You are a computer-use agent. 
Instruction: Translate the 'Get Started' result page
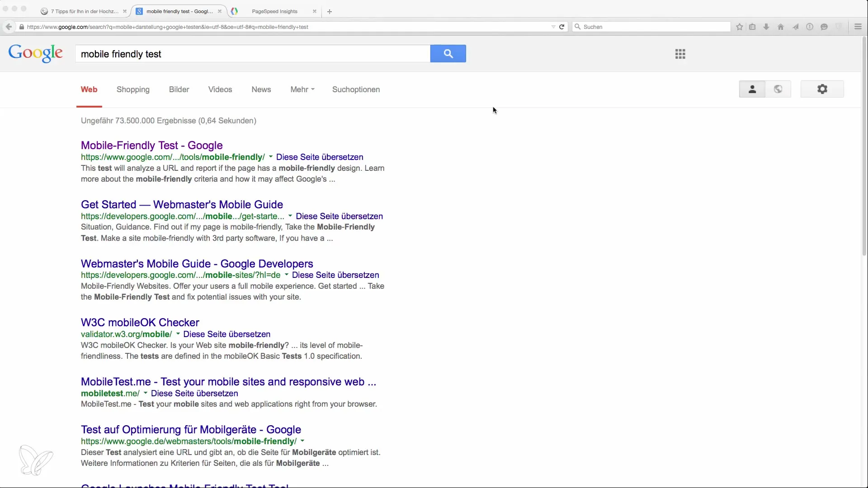339,216
